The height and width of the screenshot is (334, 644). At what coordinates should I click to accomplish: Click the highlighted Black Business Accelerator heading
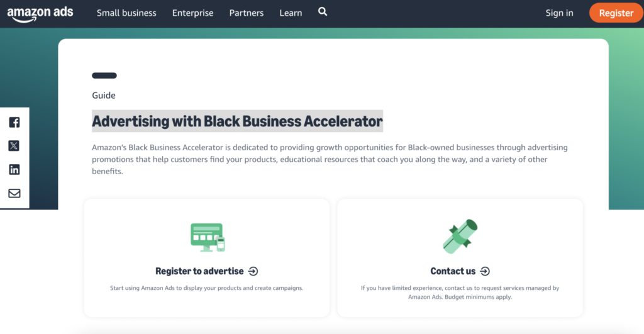click(237, 121)
